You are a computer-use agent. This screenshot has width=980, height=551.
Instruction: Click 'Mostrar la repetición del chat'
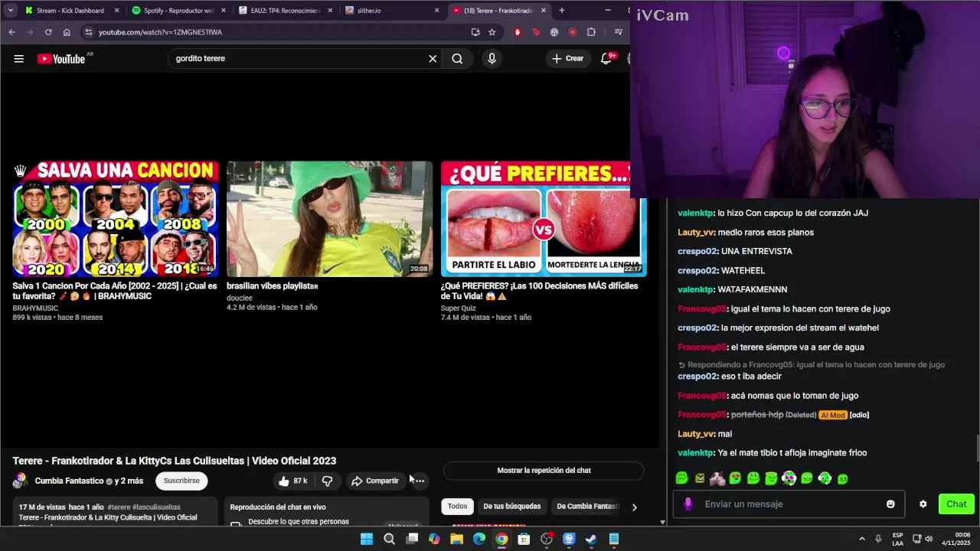544,471
